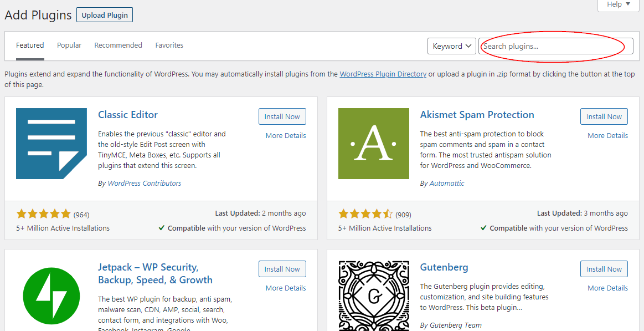Click the Add Plugins page heading
This screenshot has width=644, height=331.
tap(38, 15)
